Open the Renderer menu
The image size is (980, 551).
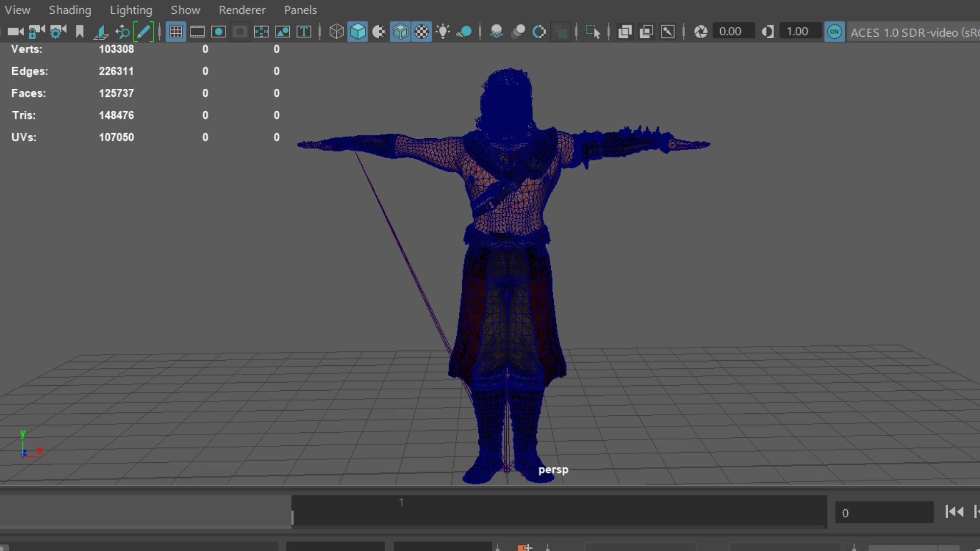point(242,10)
